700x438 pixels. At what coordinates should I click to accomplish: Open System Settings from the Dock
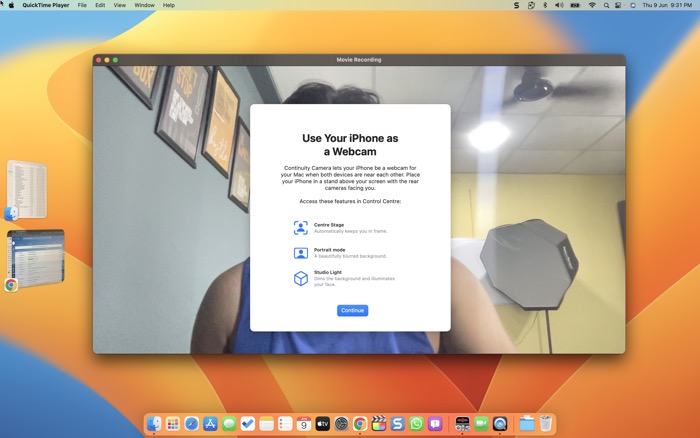[342, 423]
